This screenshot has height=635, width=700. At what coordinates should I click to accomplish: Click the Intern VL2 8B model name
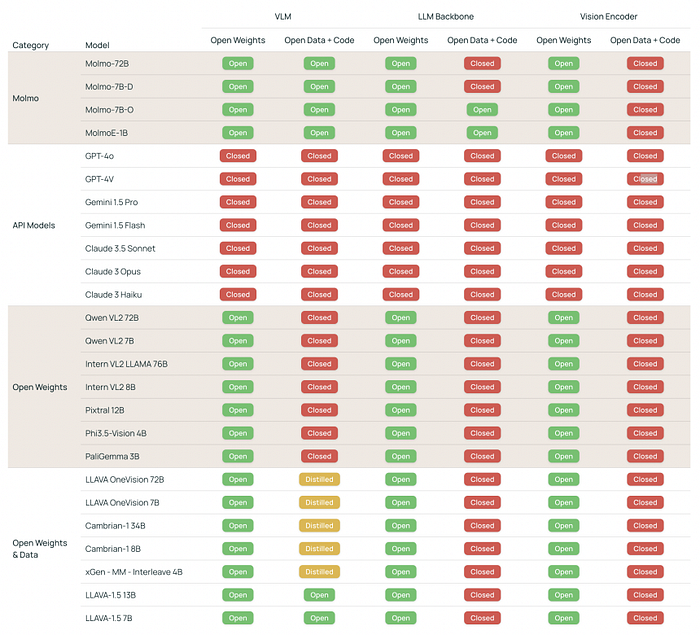(110, 387)
